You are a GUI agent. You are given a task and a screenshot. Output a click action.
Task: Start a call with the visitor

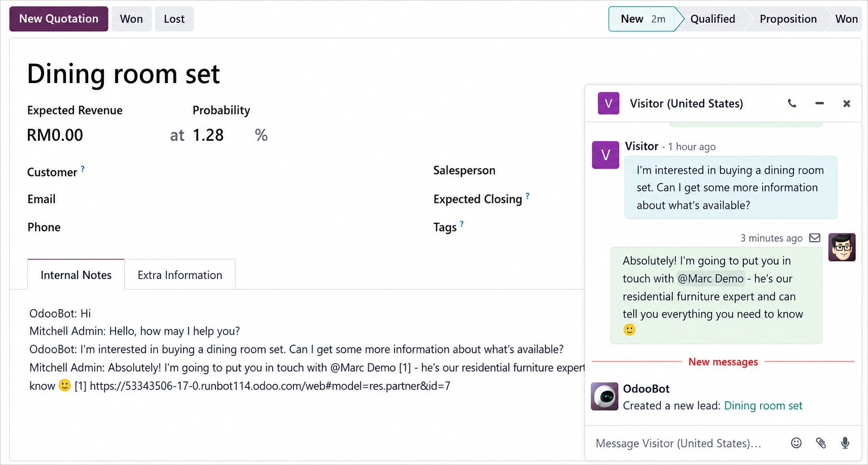coord(792,104)
